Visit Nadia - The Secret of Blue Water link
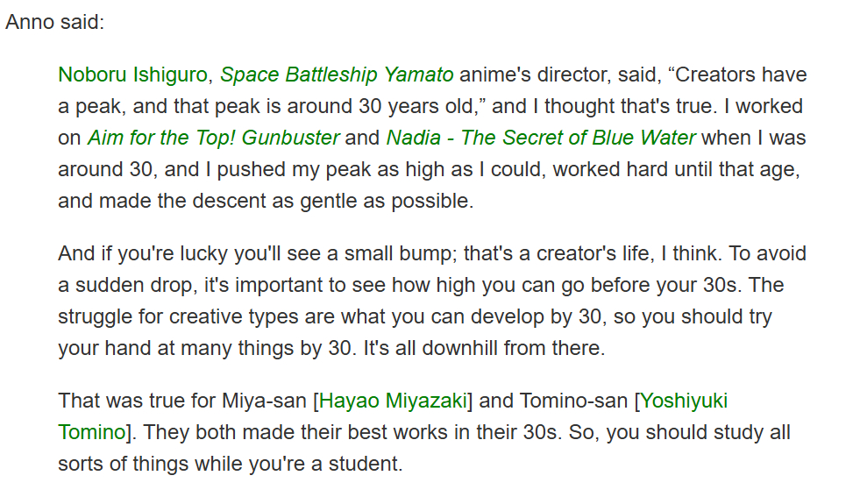Image resolution: width=860 pixels, height=504 pixels. [540, 138]
